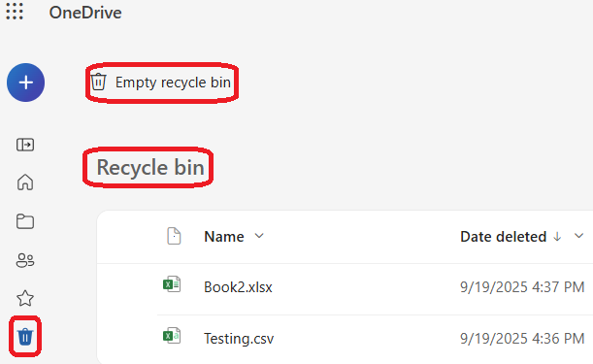Open Favorites star icon

pos(25,298)
